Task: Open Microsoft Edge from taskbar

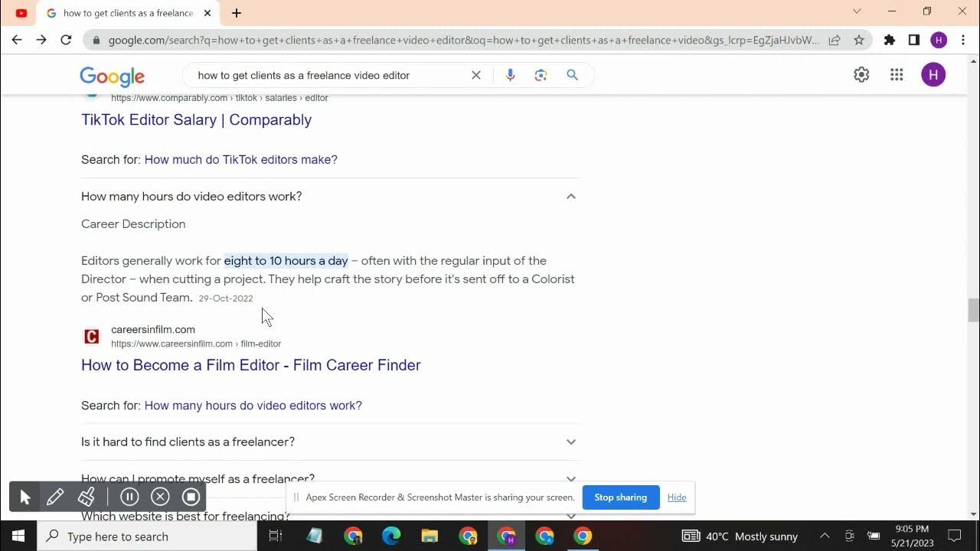Action: [x=391, y=536]
